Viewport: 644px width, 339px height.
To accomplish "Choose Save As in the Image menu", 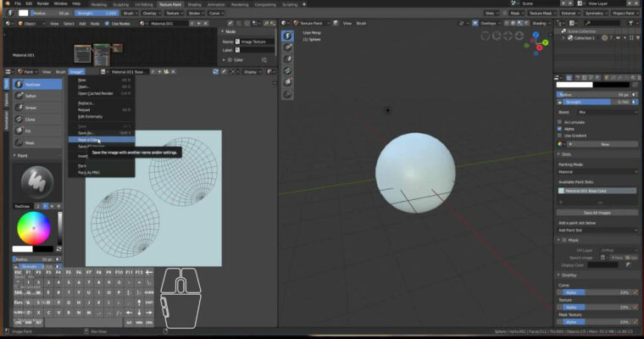I will pos(102,133).
